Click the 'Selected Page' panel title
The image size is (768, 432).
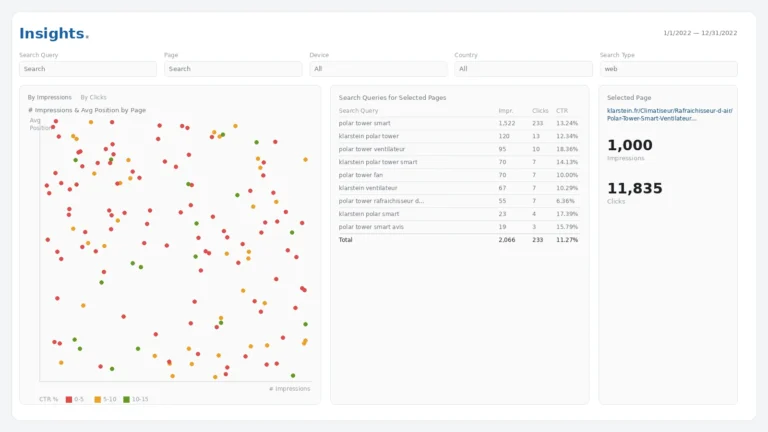(629, 98)
